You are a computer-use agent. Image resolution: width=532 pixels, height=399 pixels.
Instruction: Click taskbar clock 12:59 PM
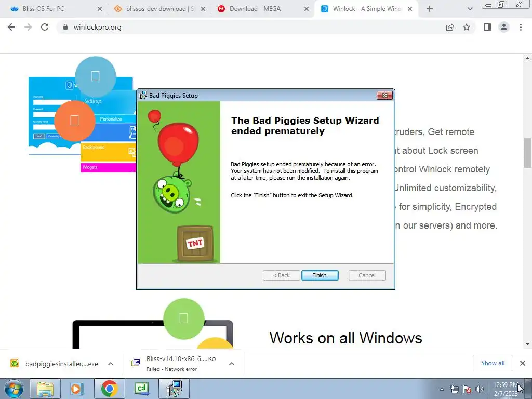coord(505,389)
